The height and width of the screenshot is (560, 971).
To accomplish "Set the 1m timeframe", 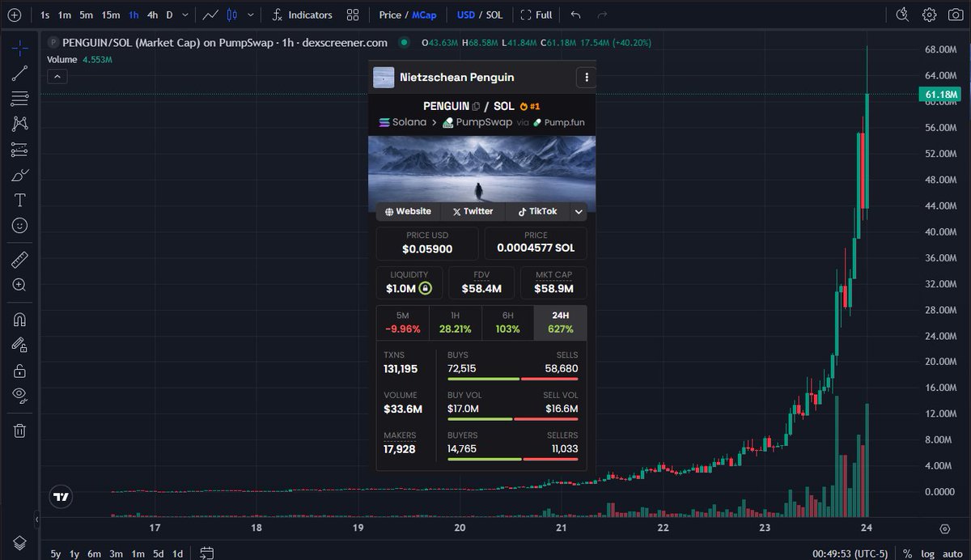I will (65, 15).
